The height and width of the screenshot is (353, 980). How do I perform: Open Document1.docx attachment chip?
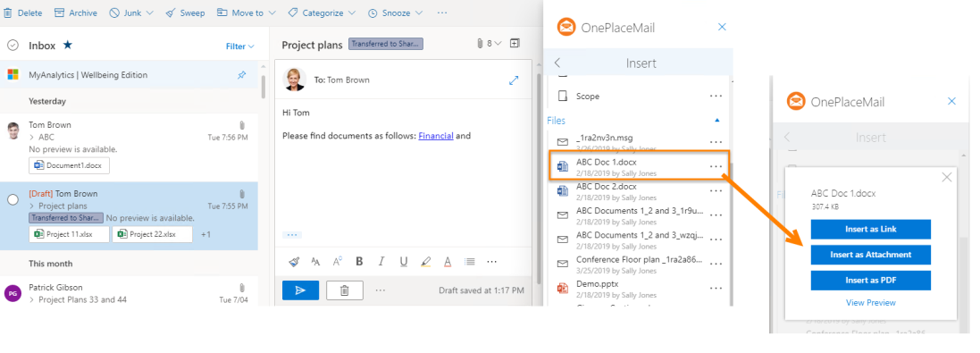(x=70, y=165)
